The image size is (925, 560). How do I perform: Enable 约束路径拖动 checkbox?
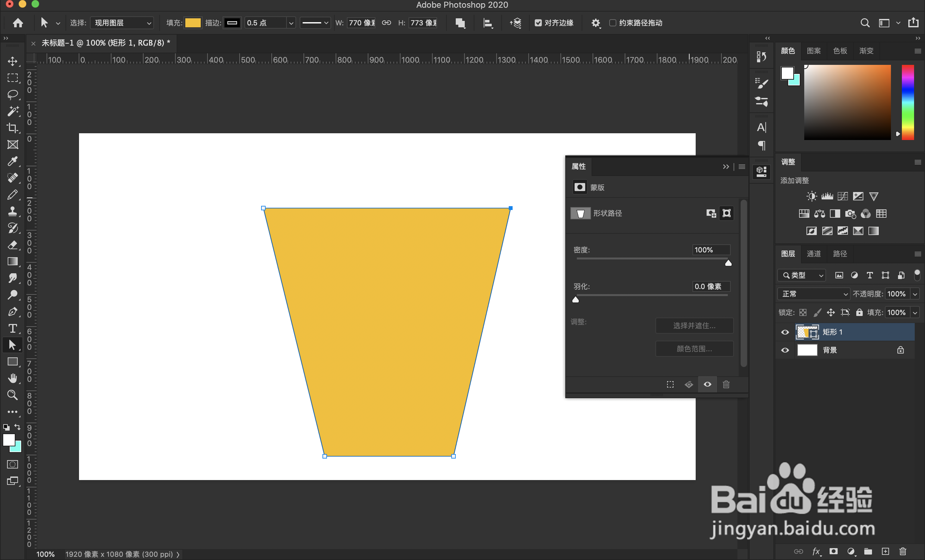pyautogui.click(x=613, y=23)
